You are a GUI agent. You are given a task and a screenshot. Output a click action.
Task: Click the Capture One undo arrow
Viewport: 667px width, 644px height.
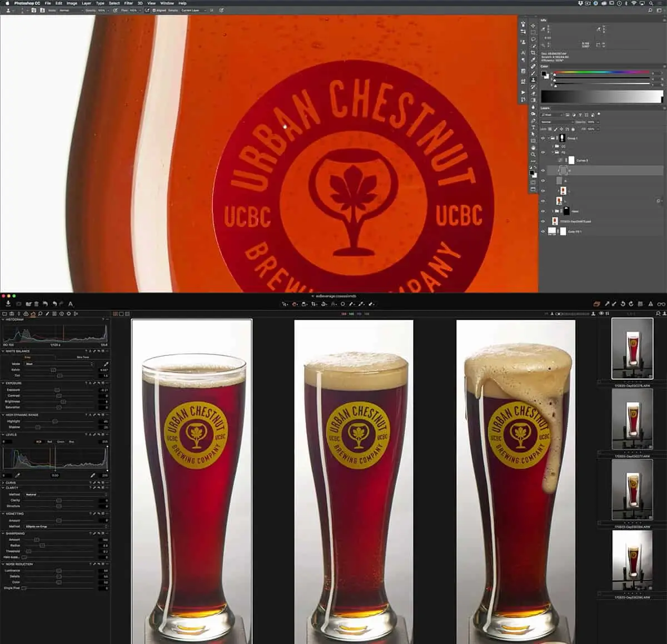pos(54,304)
